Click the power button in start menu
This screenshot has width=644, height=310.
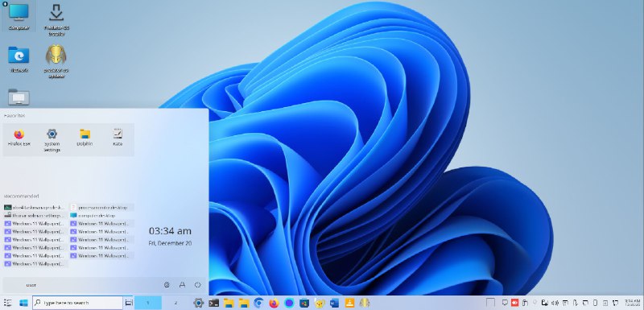[197, 284]
